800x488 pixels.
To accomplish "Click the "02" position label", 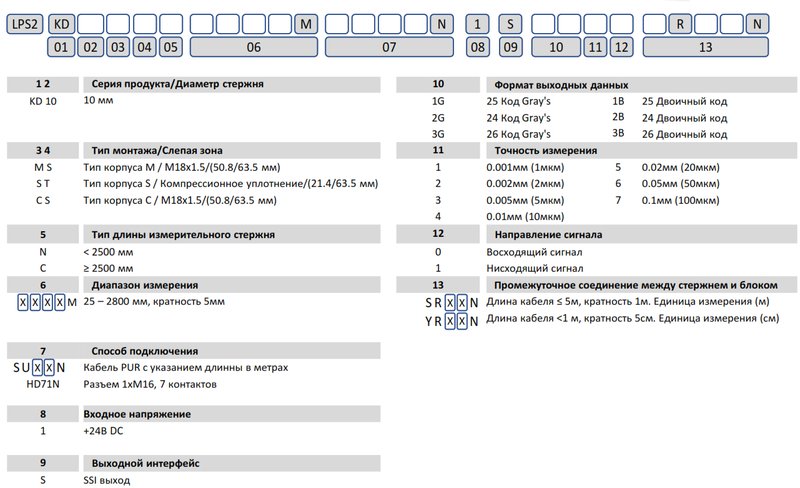I will click(x=90, y=47).
